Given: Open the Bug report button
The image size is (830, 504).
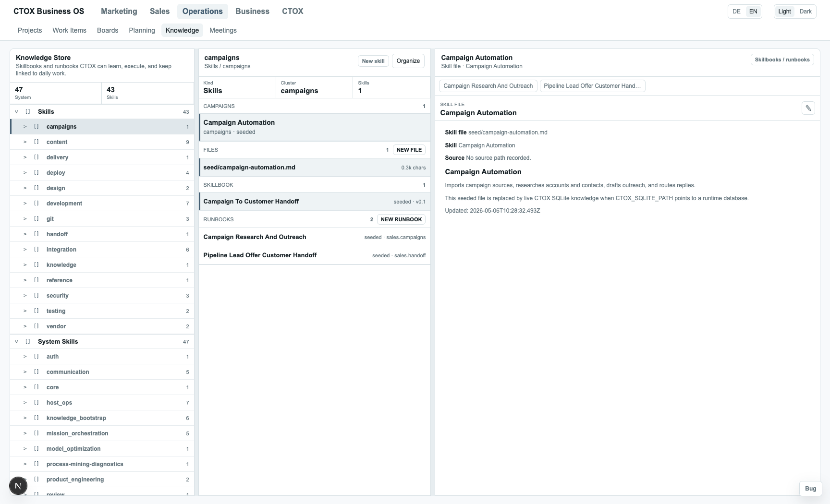Looking at the screenshot, I should coord(810,489).
